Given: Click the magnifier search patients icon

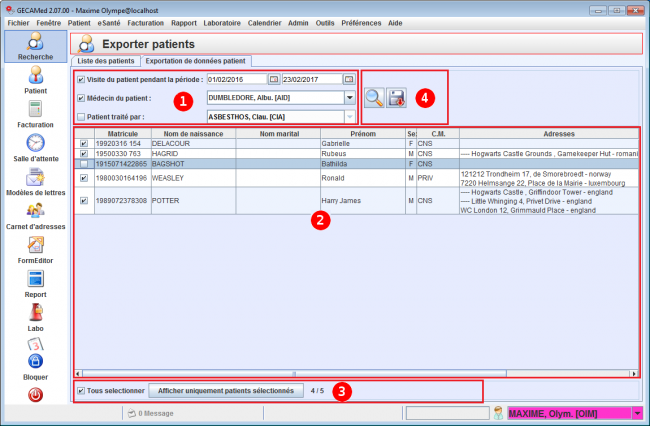Looking at the screenshot, I should [x=374, y=97].
